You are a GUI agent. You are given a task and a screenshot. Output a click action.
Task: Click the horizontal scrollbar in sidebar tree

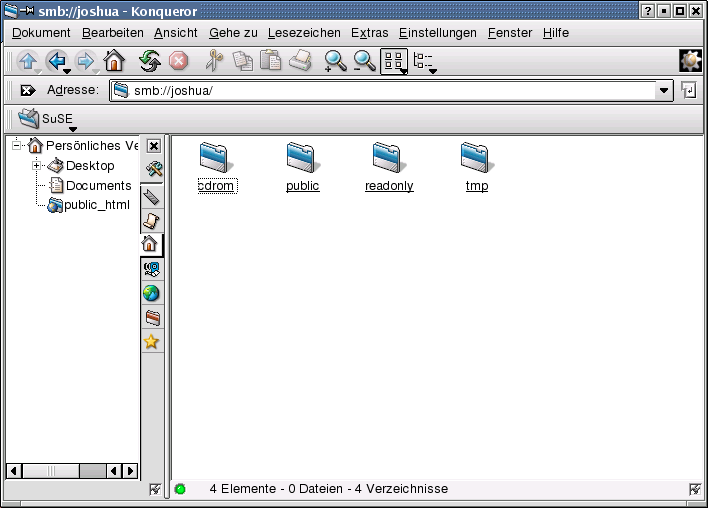[62, 470]
